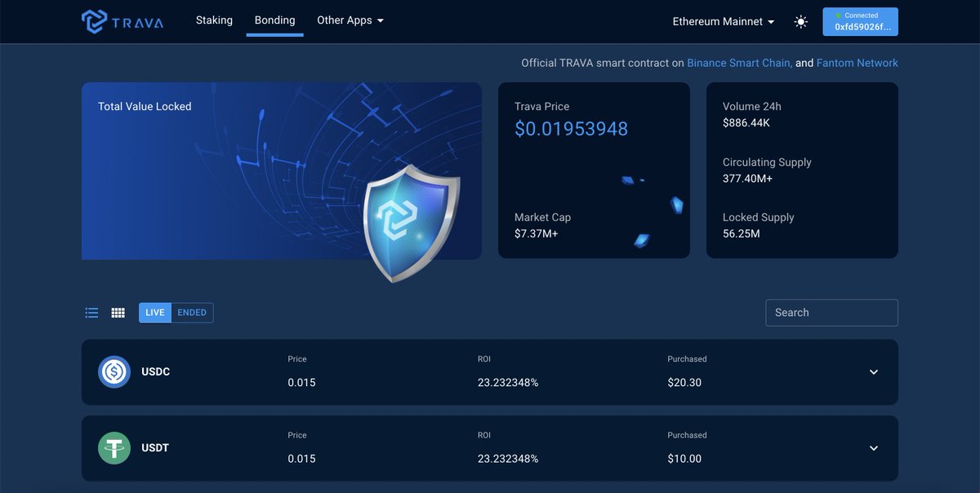Click the shield emblem on TVL banner
The width and height of the screenshot is (980, 493).
point(411,223)
